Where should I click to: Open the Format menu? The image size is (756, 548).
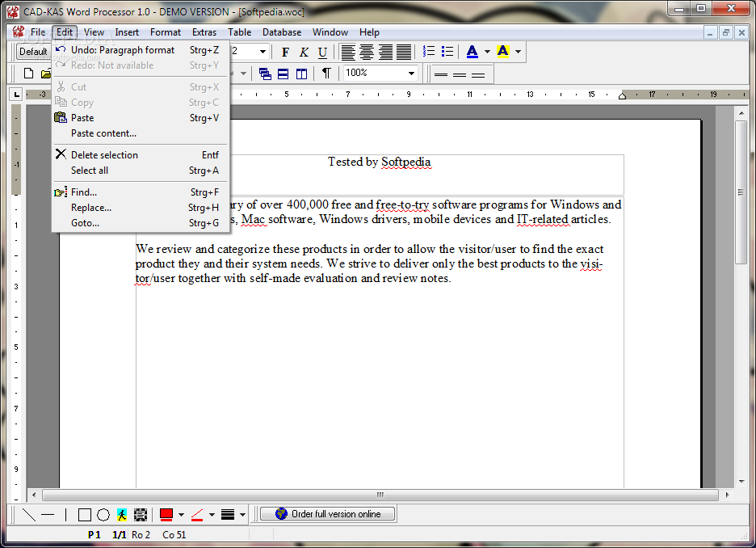tap(165, 32)
